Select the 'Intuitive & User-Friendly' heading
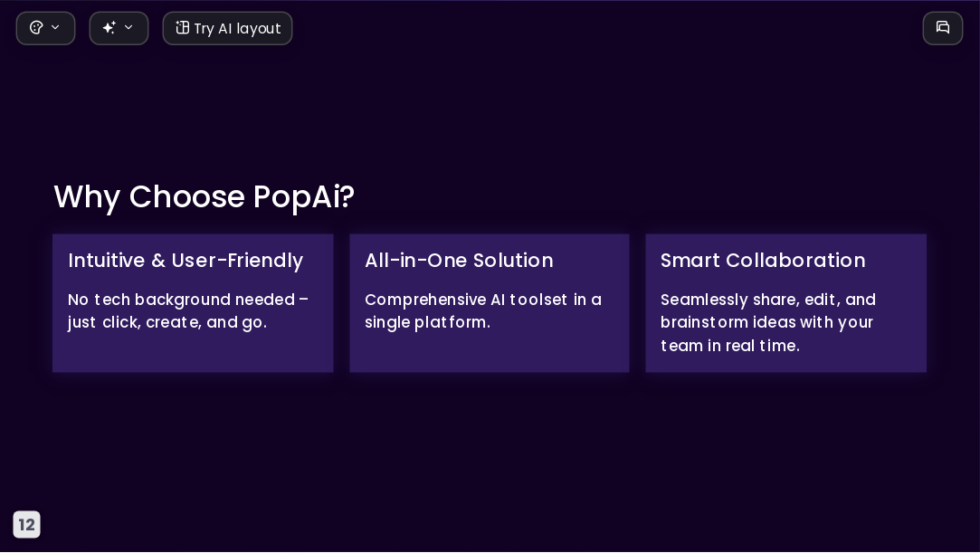The width and height of the screenshot is (980, 553). tap(186, 261)
